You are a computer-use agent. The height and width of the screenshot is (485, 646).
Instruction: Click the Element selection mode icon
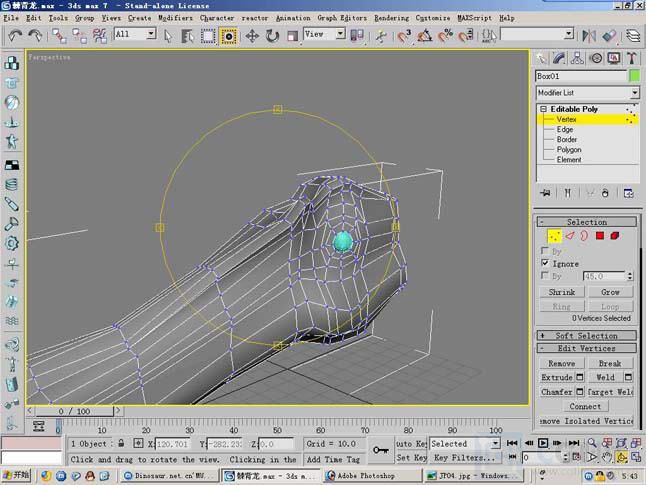click(x=615, y=236)
